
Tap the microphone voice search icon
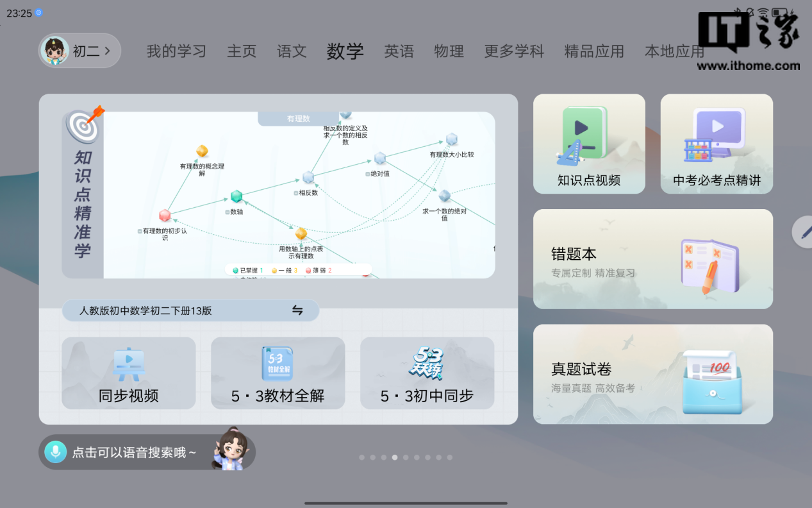pyautogui.click(x=55, y=452)
